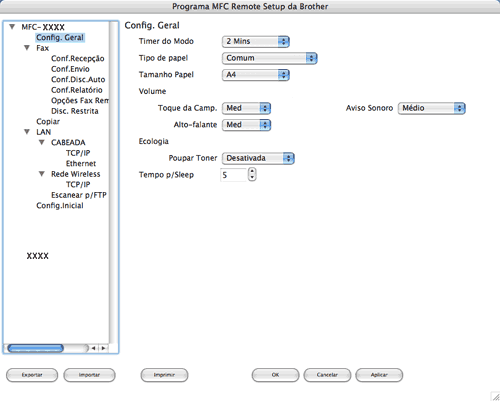
Task: Click the Imprimir button
Action: [x=164, y=375]
